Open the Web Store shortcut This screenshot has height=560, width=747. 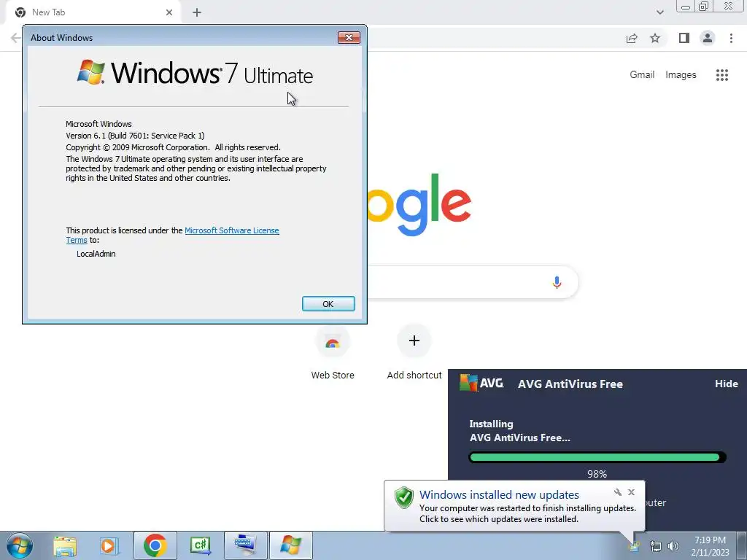333,352
